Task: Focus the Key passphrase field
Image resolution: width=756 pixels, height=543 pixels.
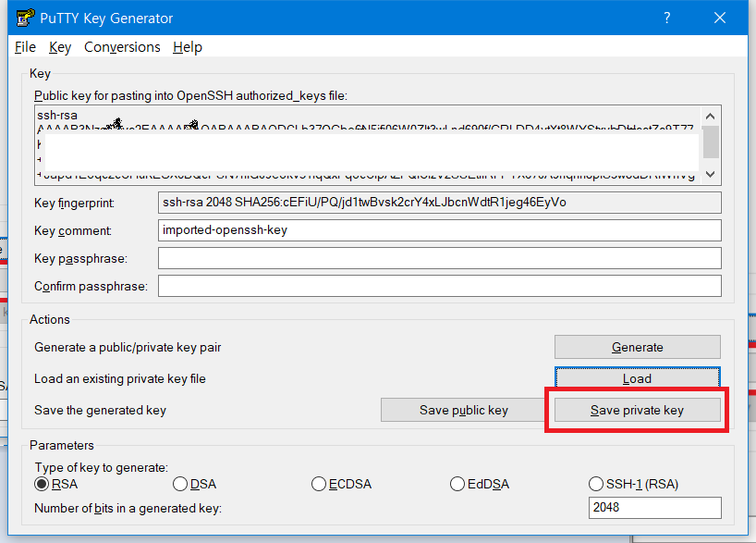Action: (x=440, y=258)
